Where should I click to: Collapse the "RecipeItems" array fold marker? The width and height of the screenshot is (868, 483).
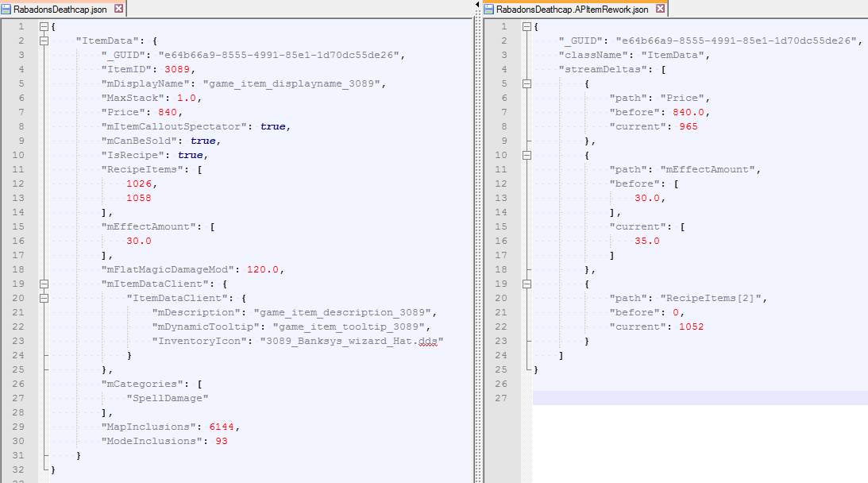(43, 169)
